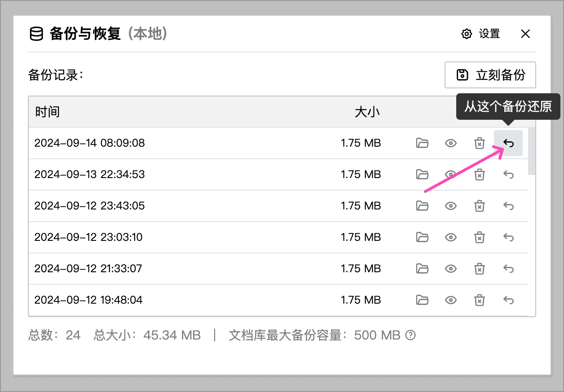Click the 总大小: 45.34 MB text
Screen dimensions: 564x392
pyautogui.click(x=147, y=335)
